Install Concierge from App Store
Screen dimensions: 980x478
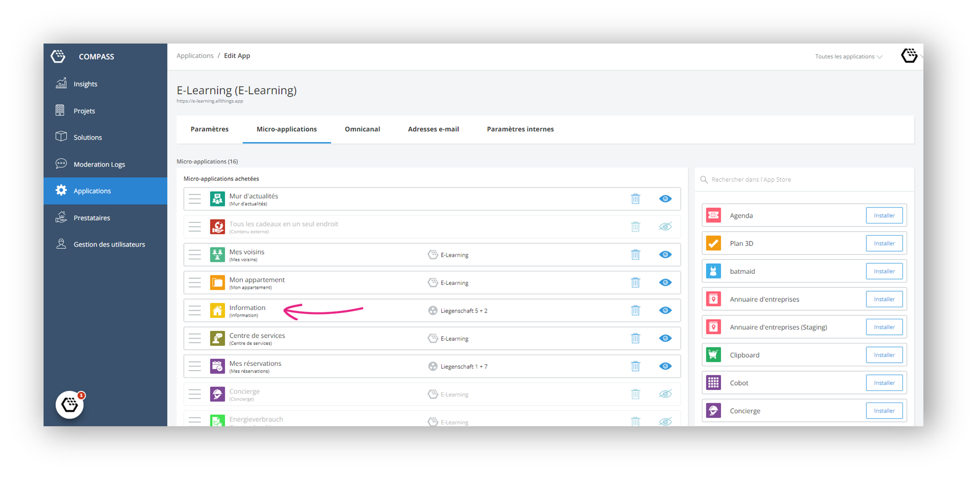884,411
